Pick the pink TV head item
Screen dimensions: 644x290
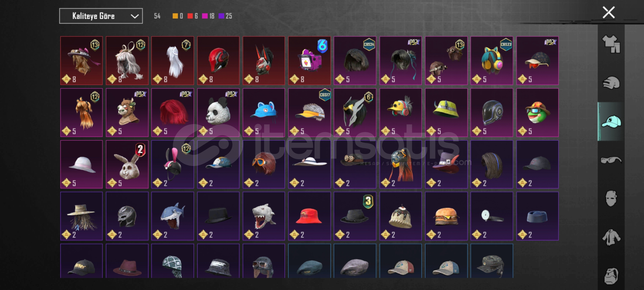pyautogui.click(x=309, y=61)
